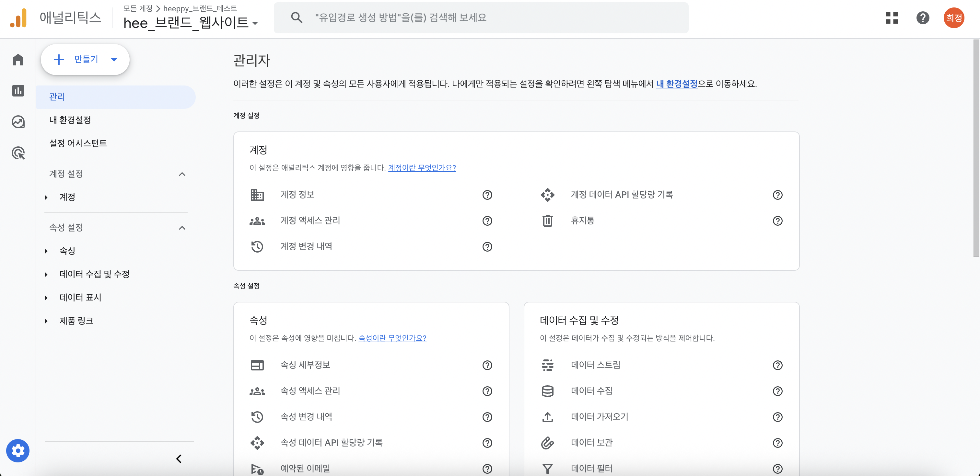Open the 휴지통 trash icon
This screenshot has width=980, height=476.
point(547,221)
